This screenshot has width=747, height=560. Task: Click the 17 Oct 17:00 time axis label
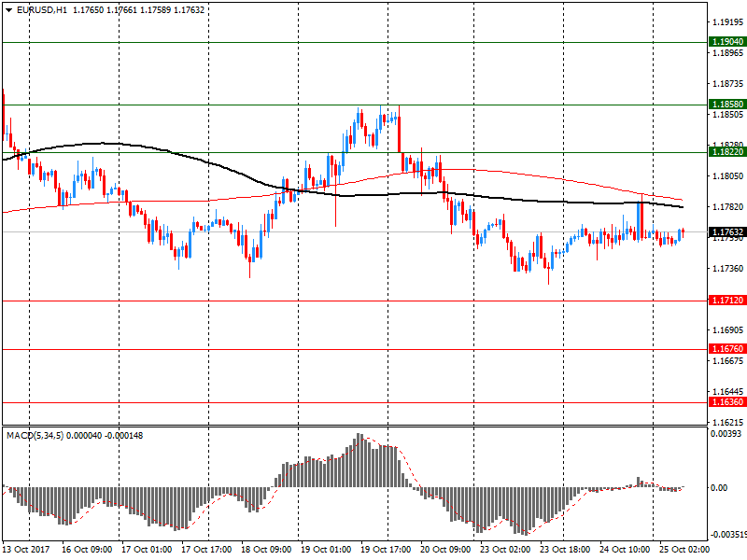(x=206, y=550)
